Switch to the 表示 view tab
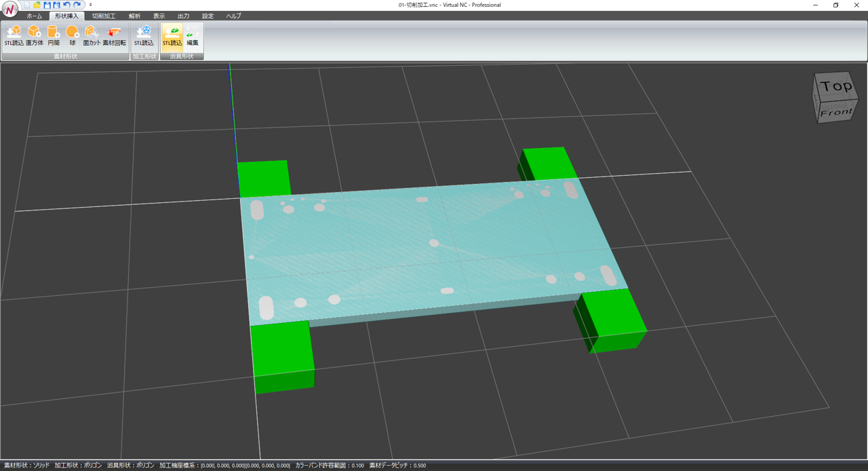 [159, 16]
